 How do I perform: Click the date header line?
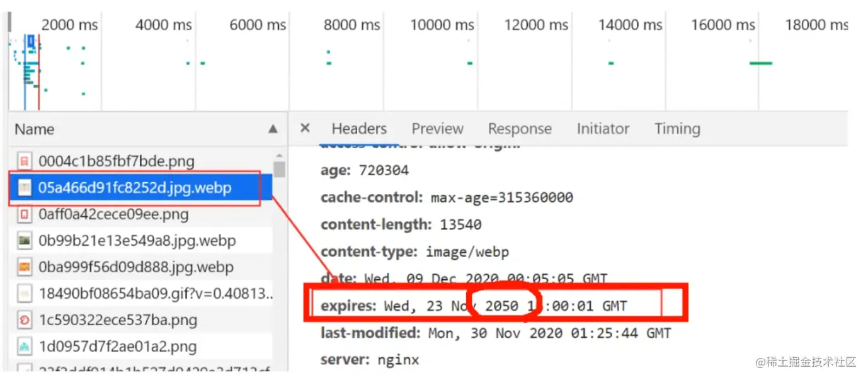464,279
